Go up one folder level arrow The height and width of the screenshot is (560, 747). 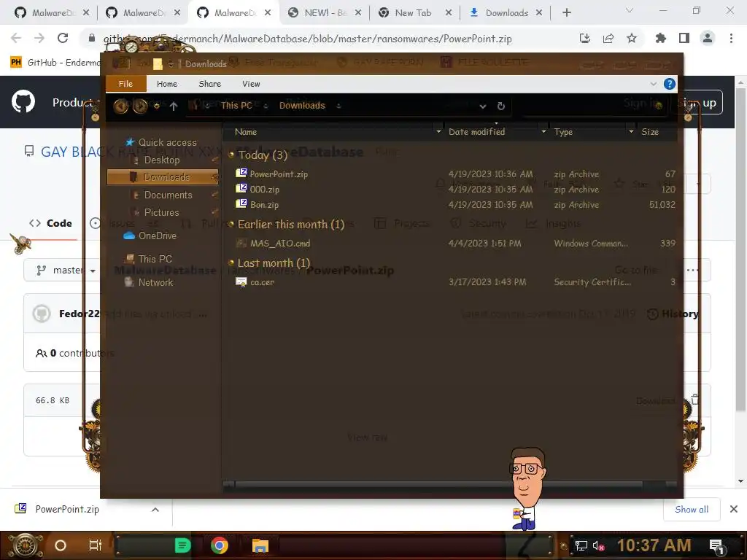tap(174, 106)
